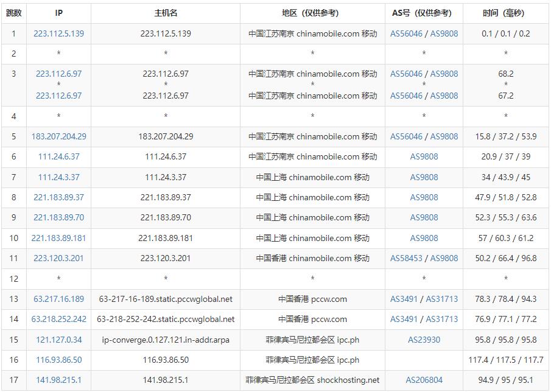The height and width of the screenshot is (392, 551).
Task: Open AS9808 link in hop 1 row
Action: [444, 33]
